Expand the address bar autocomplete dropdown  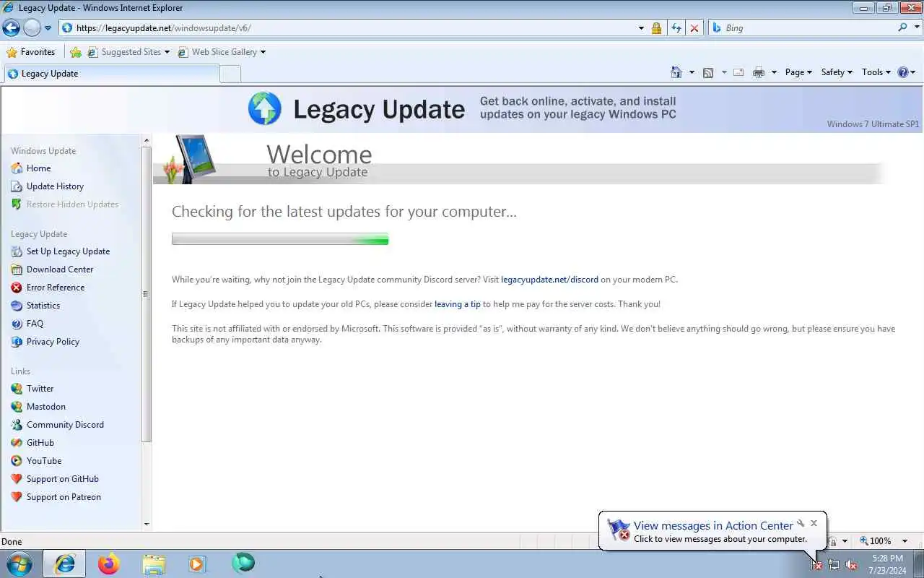click(x=641, y=28)
